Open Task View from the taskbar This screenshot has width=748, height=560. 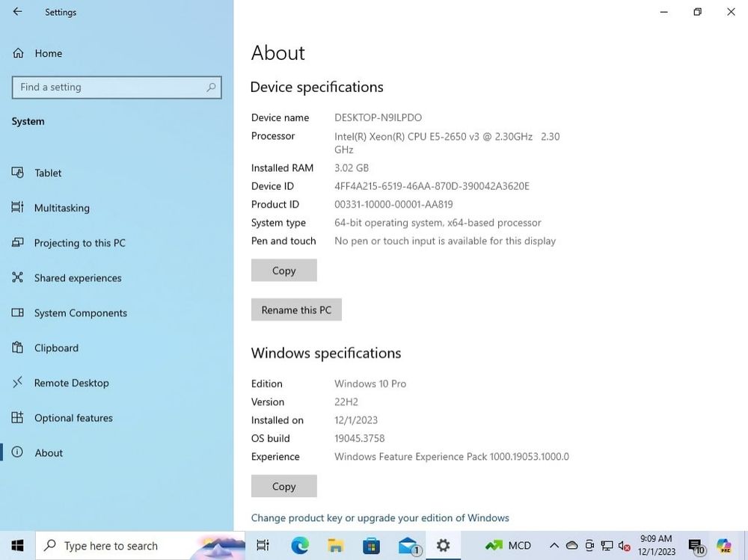point(263,545)
